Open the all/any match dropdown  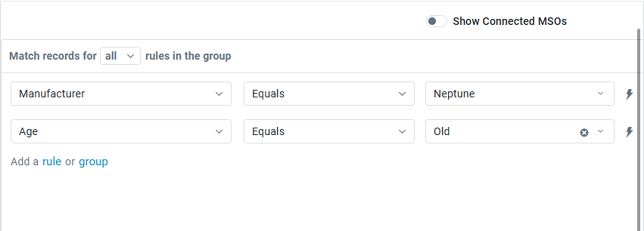coord(120,56)
